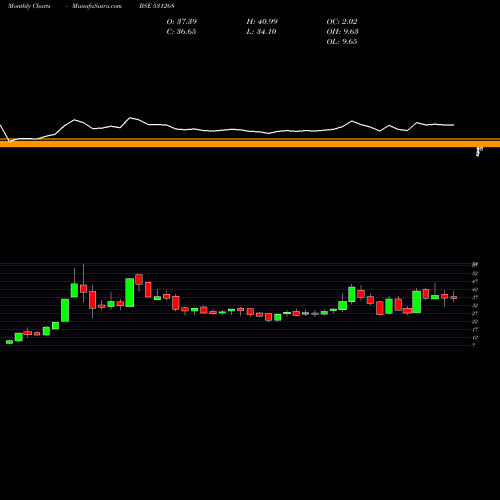Open the MunafaSutra.com label
This screenshot has width=500, height=500.
click(x=97, y=6)
